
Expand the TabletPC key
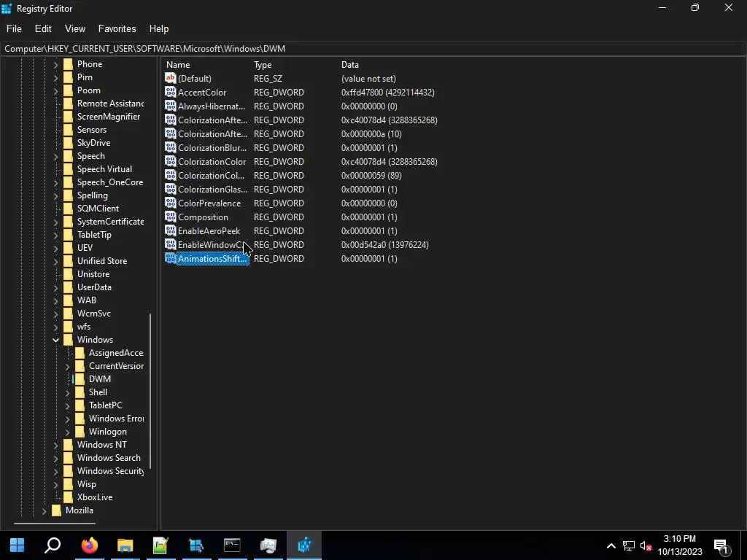[67, 405]
